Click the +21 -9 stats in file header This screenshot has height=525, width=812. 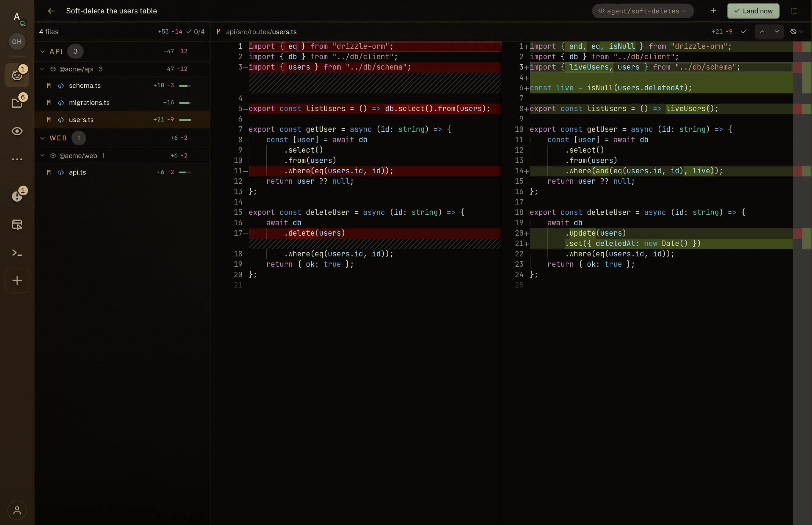(x=722, y=32)
